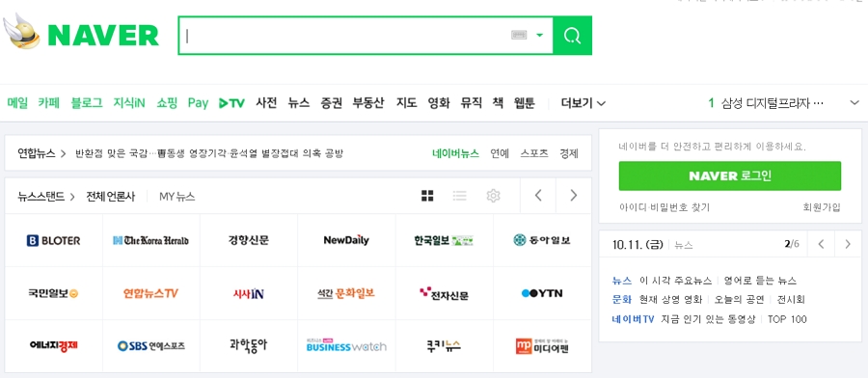
Task: Click the NAVER 로그인 button
Action: click(730, 176)
